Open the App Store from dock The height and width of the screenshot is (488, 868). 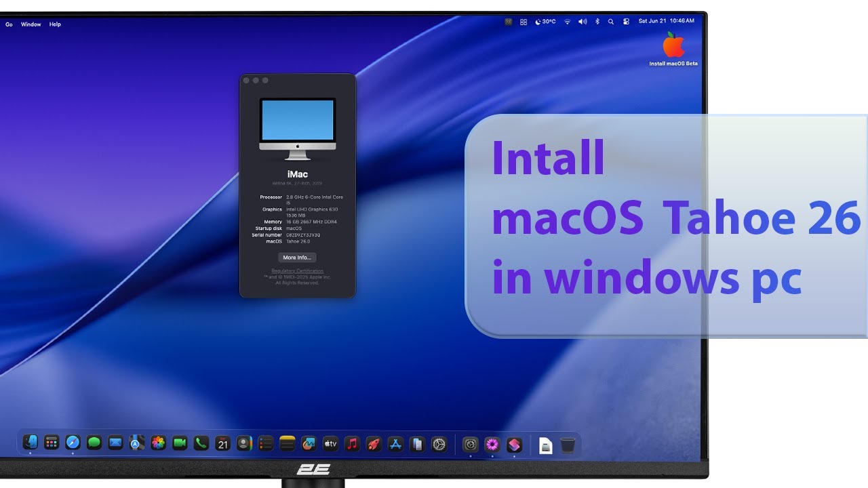[x=395, y=444]
